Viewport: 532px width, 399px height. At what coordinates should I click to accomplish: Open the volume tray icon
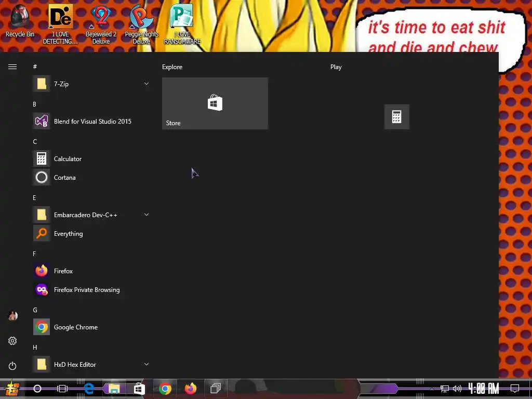click(457, 389)
